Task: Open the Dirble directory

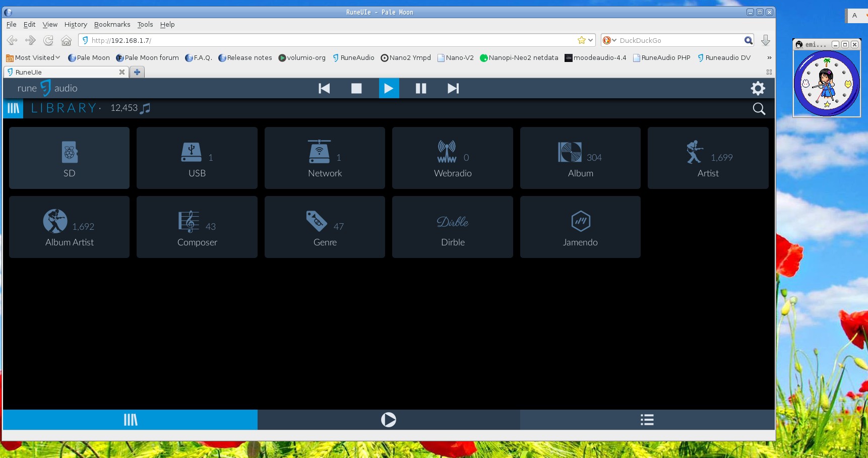Action: coord(452,227)
